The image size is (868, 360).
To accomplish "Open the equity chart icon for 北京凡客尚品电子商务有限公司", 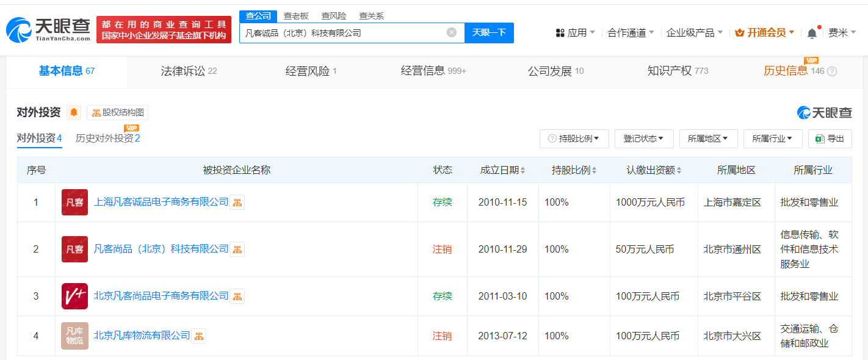I will click(x=237, y=296).
